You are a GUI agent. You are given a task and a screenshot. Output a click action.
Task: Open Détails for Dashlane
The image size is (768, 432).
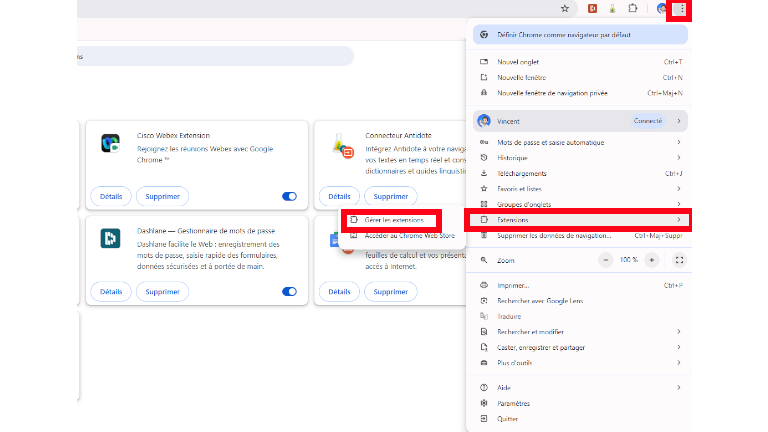pos(111,291)
